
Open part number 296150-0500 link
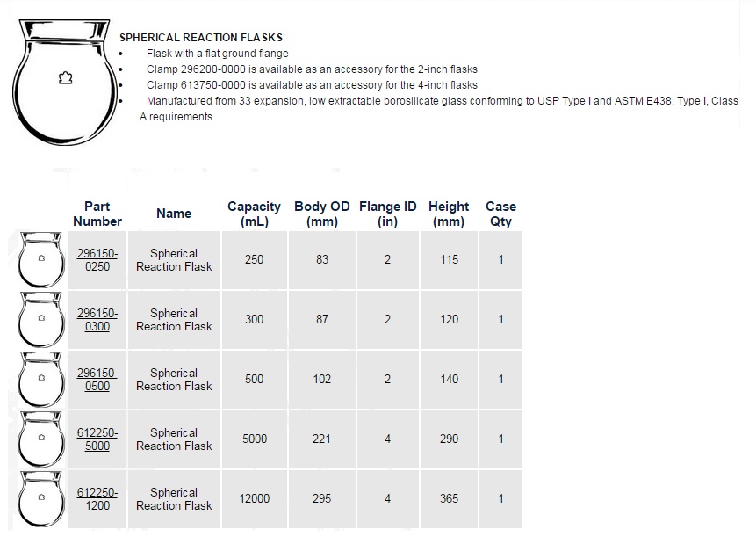click(97, 380)
